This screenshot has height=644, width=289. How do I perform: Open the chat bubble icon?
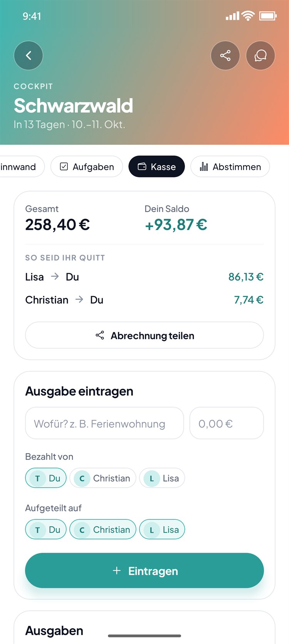tap(260, 55)
